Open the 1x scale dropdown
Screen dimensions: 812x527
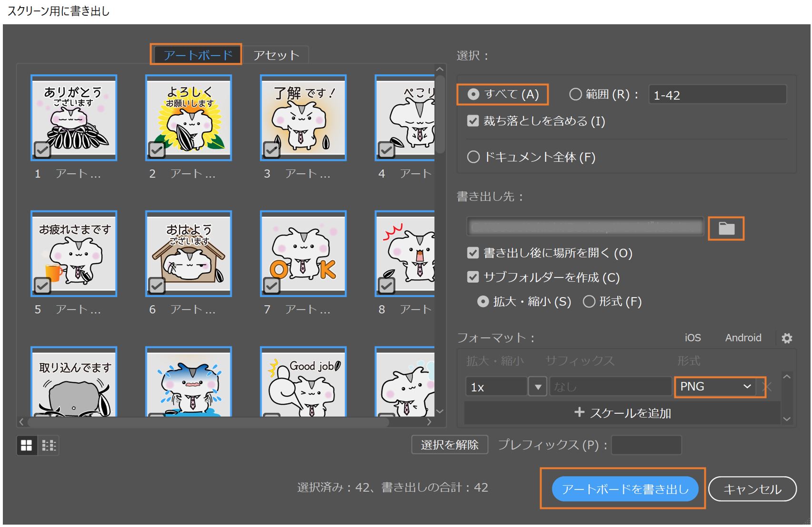[537, 387]
